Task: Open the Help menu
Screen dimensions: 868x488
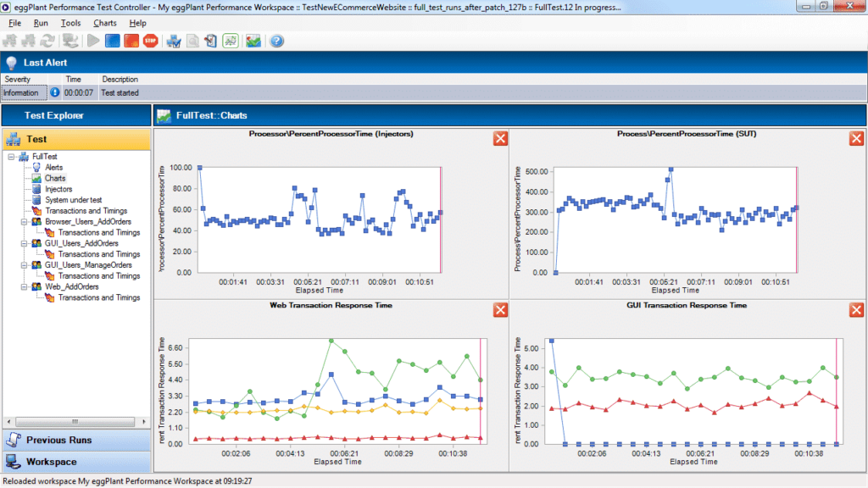Action: tap(138, 23)
